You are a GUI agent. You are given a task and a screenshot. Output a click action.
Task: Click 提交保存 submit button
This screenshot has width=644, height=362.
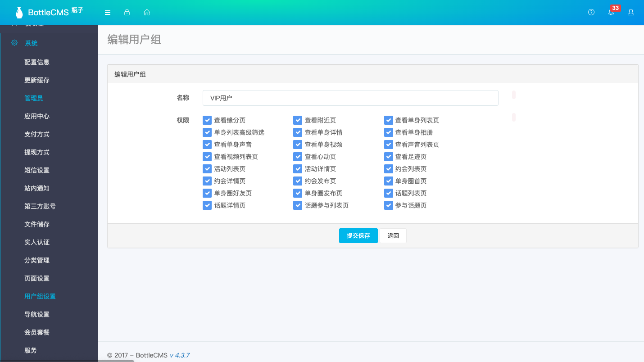(x=358, y=235)
